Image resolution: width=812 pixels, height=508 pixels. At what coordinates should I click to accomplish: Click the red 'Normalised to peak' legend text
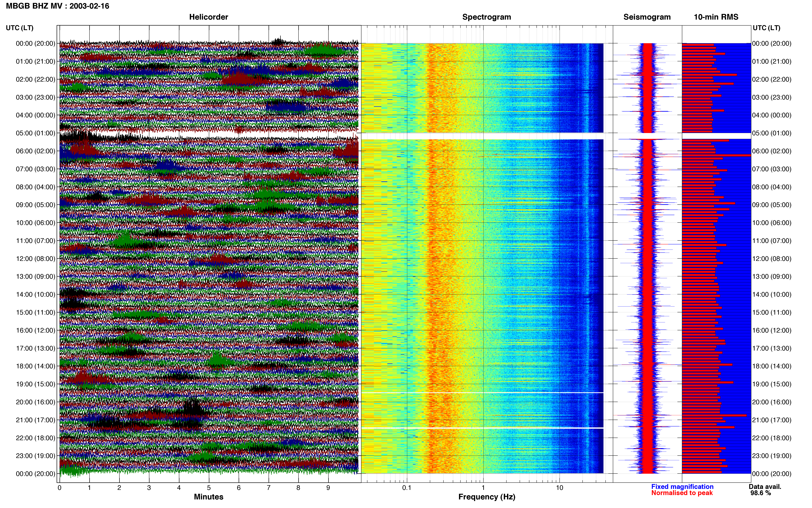click(x=682, y=493)
